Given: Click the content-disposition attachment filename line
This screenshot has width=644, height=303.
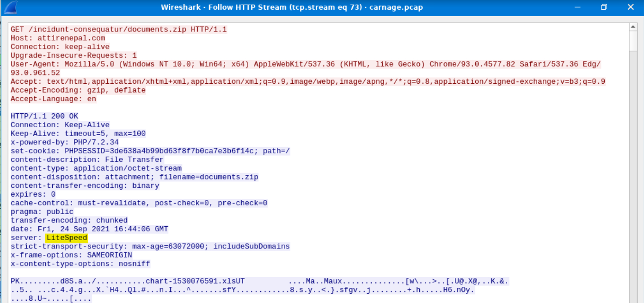Looking at the screenshot, I should 134,177.
